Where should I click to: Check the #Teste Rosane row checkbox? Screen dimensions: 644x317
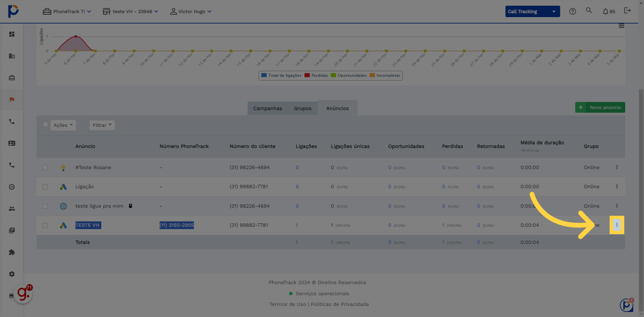pos(45,167)
